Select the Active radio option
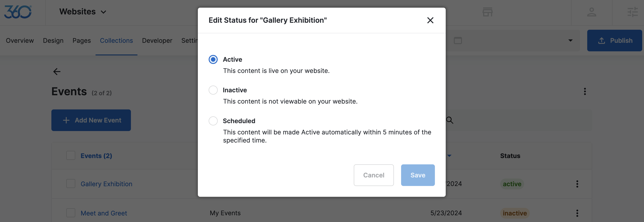Image resolution: width=644 pixels, height=222 pixels. pos(213,59)
